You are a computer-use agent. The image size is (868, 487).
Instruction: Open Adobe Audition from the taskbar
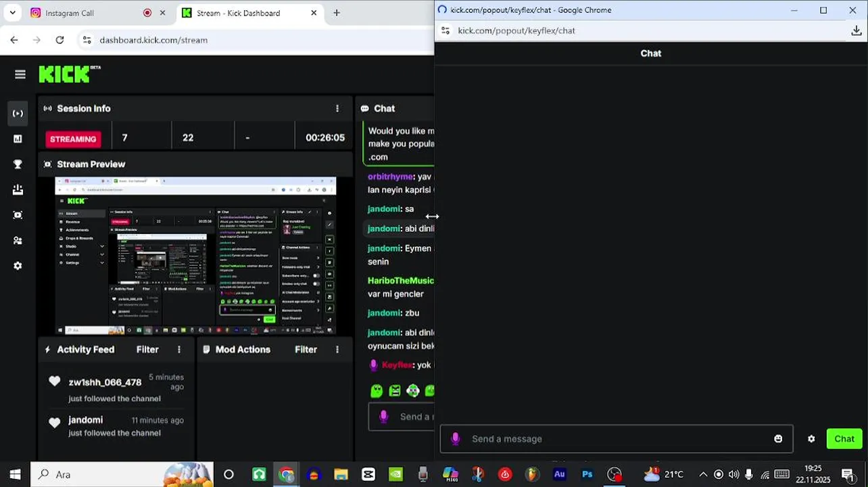pyautogui.click(x=560, y=474)
